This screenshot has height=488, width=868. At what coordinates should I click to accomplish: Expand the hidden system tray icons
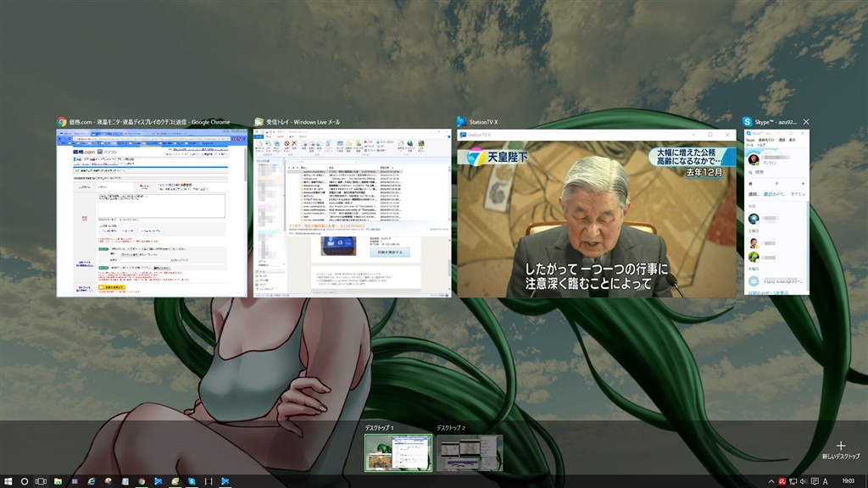(771, 481)
